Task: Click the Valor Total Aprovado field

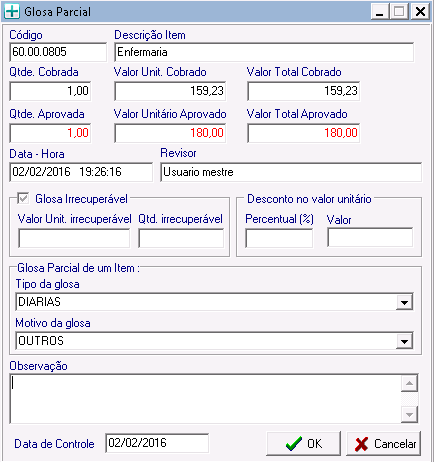Action: click(303, 133)
